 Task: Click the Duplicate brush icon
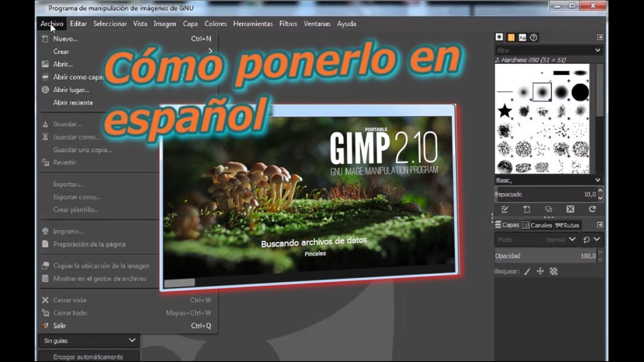548,209
